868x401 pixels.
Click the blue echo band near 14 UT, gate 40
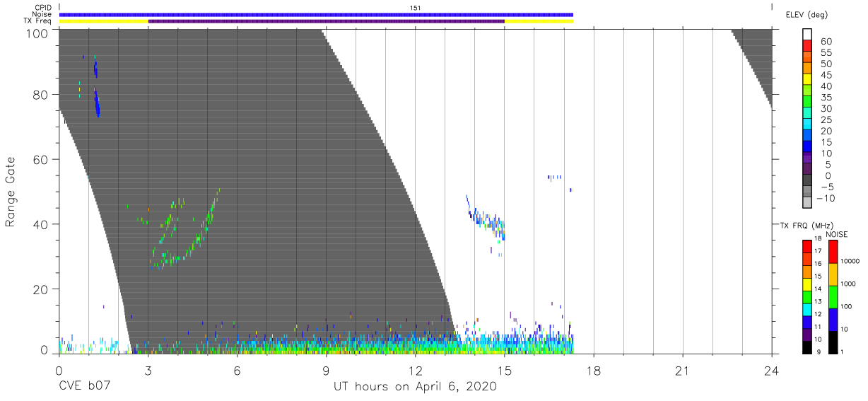[486, 219]
